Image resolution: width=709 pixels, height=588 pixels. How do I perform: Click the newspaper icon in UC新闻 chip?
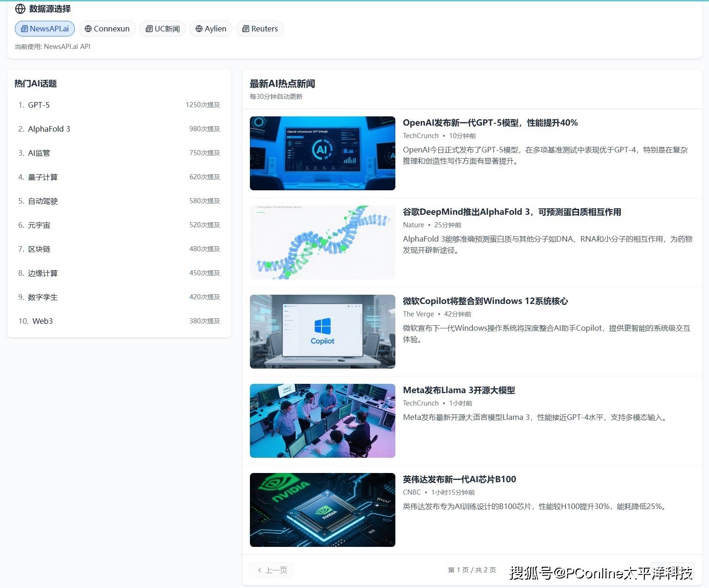pyautogui.click(x=149, y=29)
